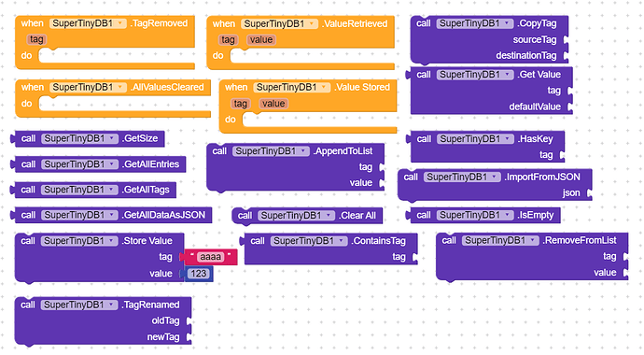Select the .Clear All method label

tap(357, 215)
